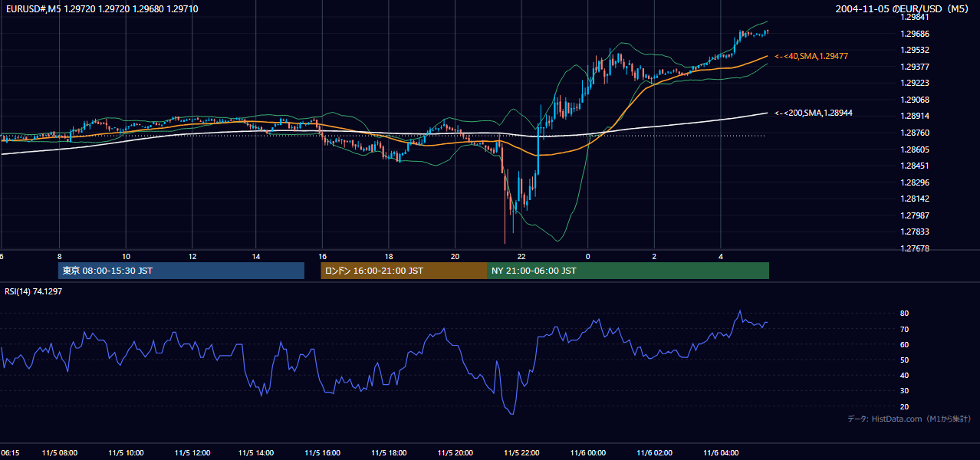Click hour label 12 under price chart
This screenshot has height=460, width=980.
click(x=192, y=256)
